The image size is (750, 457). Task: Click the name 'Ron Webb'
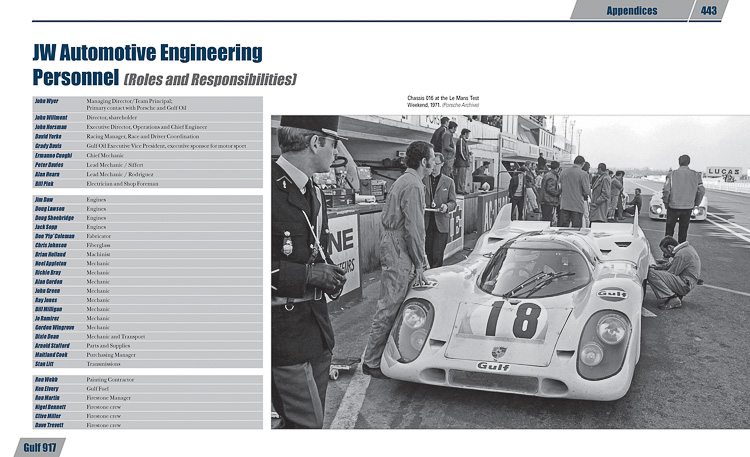(x=46, y=379)
